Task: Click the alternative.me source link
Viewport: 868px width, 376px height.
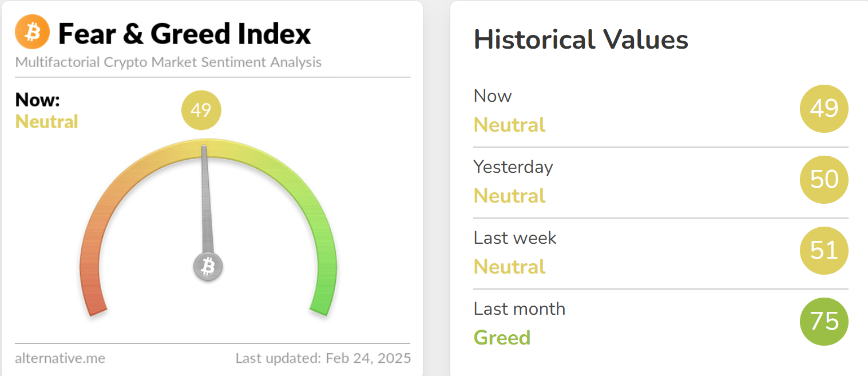Action: 60,358
